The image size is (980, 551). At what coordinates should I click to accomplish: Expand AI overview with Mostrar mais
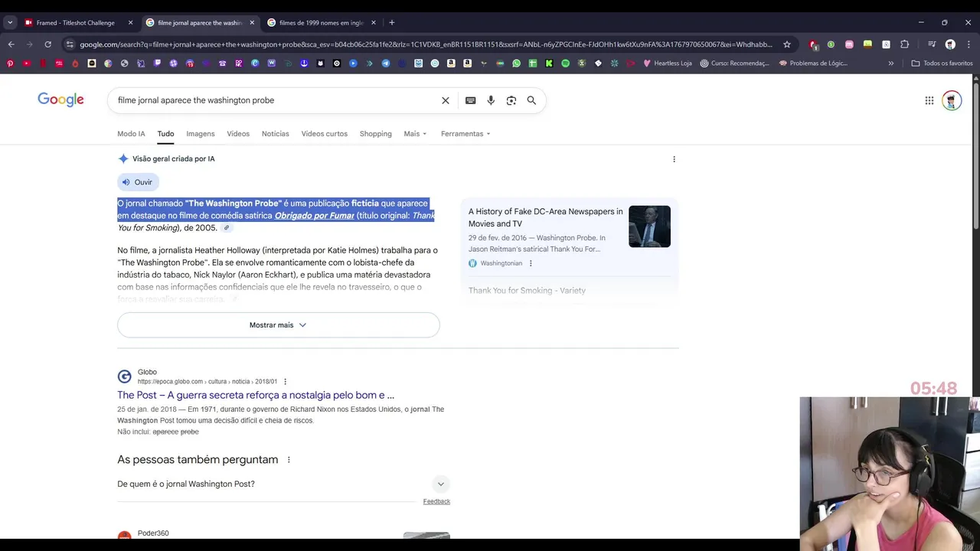point(278,325)
